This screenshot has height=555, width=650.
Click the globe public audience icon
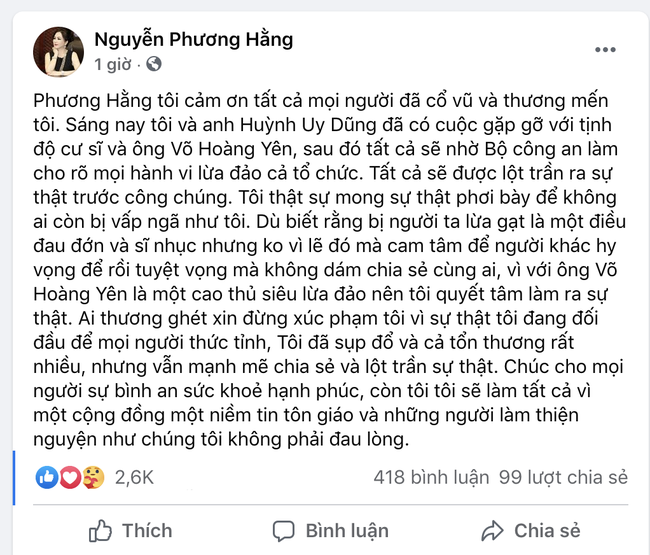[153, 65]
